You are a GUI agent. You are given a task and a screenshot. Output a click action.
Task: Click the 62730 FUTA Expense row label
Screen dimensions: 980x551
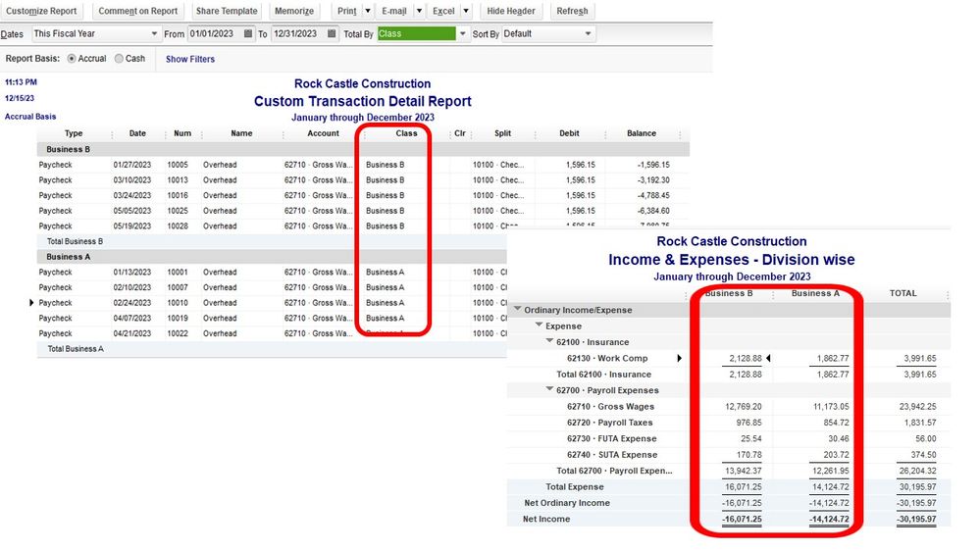click(x=611, y=439)
